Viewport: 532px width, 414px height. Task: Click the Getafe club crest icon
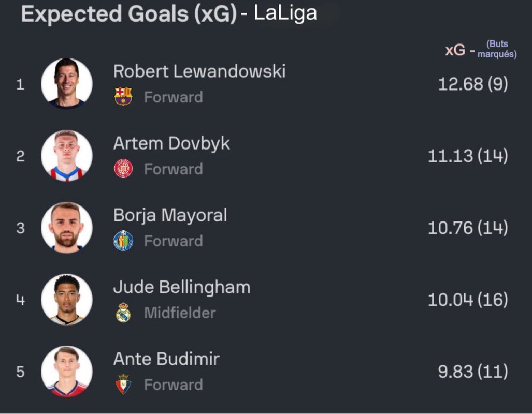(x=123, y=241)
